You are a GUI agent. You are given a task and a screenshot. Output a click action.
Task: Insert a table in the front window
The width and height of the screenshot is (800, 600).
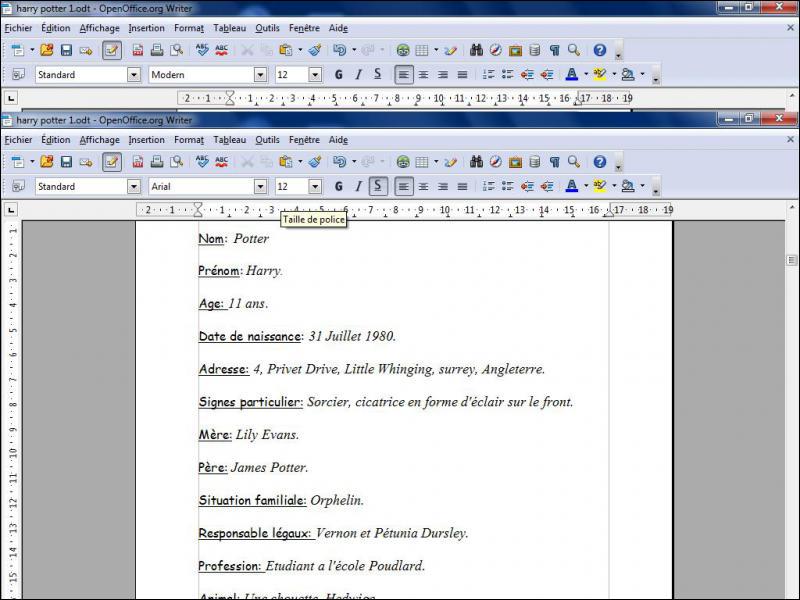pos(422,162)
